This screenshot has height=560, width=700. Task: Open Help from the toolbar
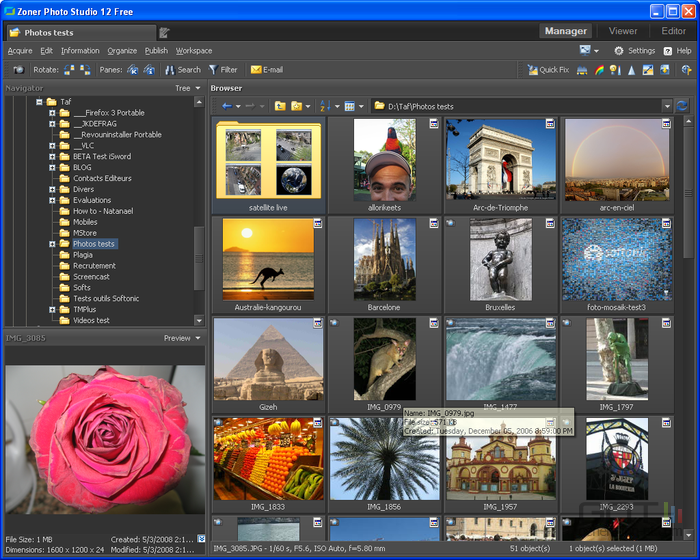[x=677, y=50]
